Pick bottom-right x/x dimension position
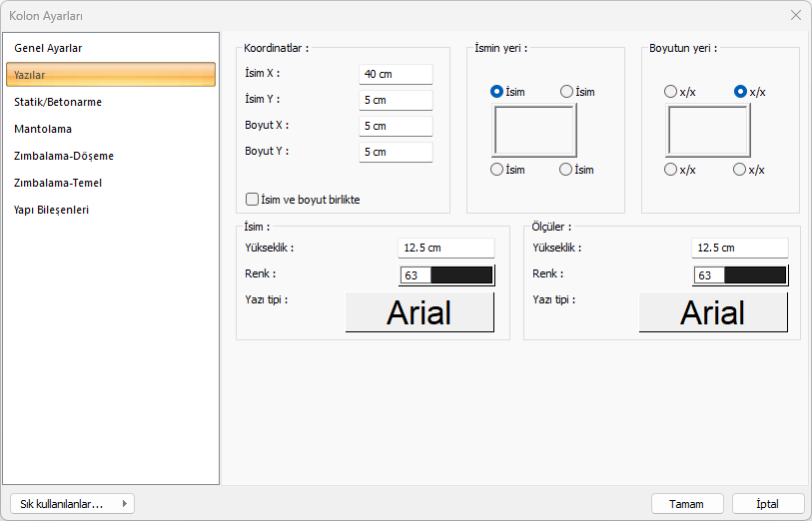Screen dimensions: 812x521 point(740,170)
